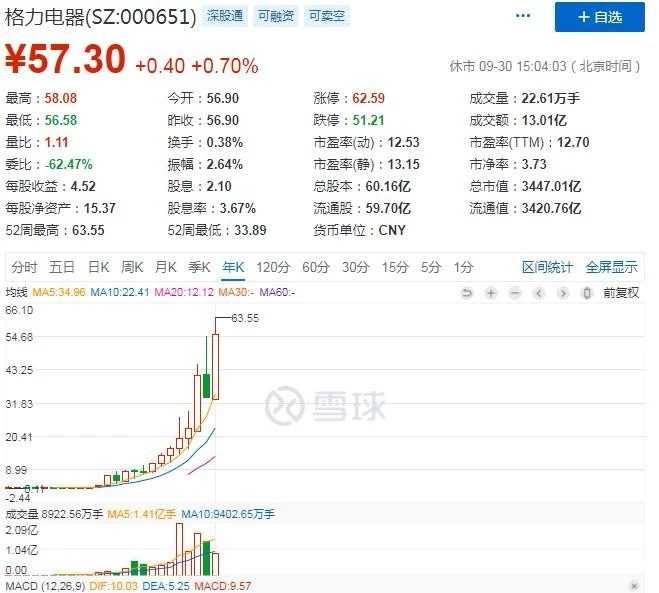Click the 成交量 8922.56万手 volume label
Image resolution: width=659 pixels, height=593 pixels.
tap(54, 514)
